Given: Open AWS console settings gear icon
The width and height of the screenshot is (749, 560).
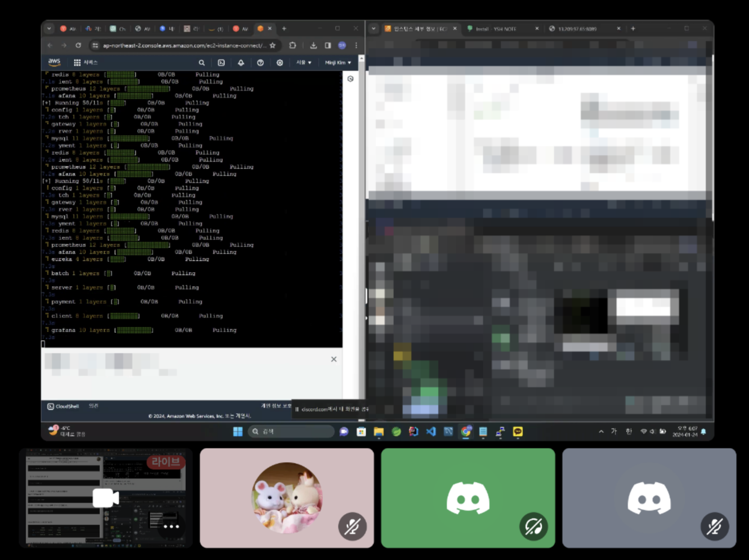Looking at the screenshot, I should point(280,63).
